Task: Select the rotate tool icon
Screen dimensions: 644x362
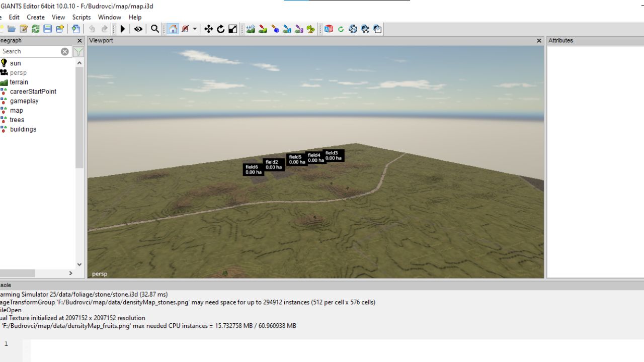Action: point(220,29)
